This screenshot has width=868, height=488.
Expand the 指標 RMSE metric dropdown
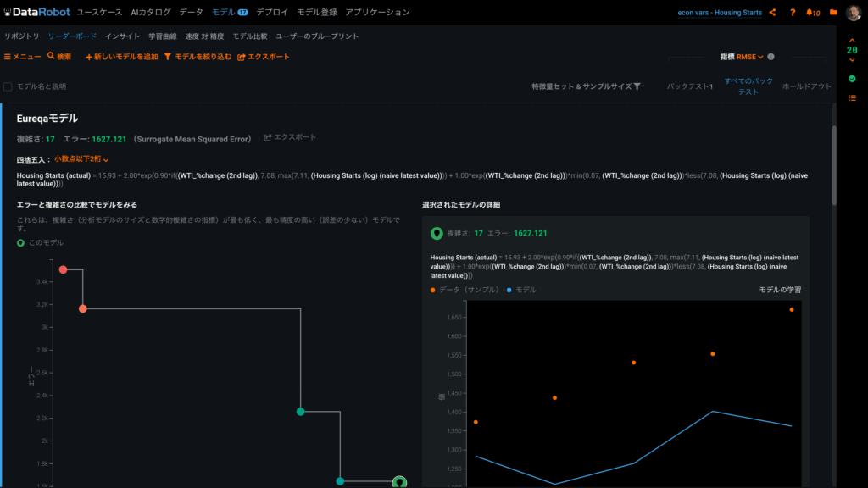click(x=749, y=57)
